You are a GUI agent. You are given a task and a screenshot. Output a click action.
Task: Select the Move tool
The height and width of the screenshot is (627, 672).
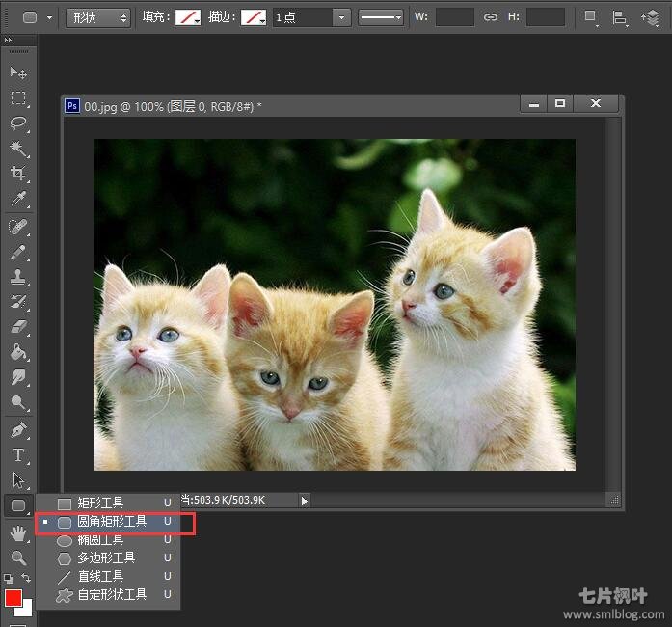17,72
